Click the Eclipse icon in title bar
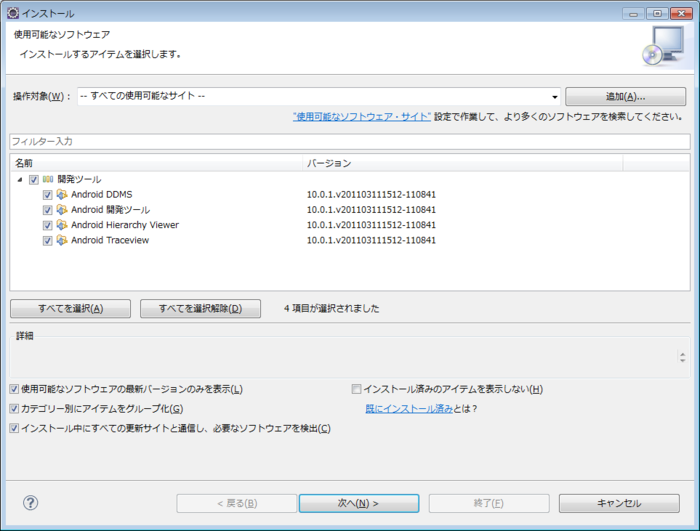This screenshot has height=531, width=700. click(x=13, y=13)
